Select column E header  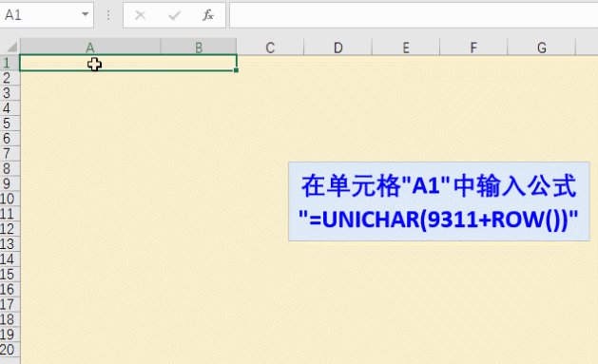click(x=406, y=48)
